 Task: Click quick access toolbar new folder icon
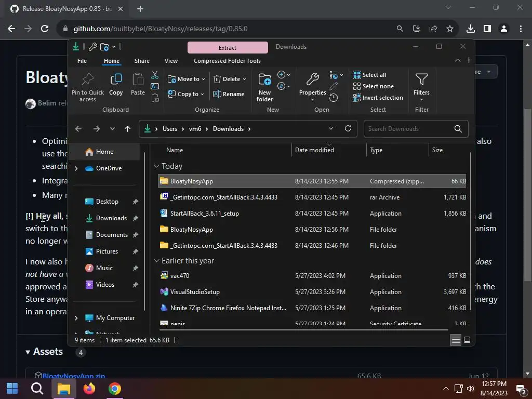(104, 46)
